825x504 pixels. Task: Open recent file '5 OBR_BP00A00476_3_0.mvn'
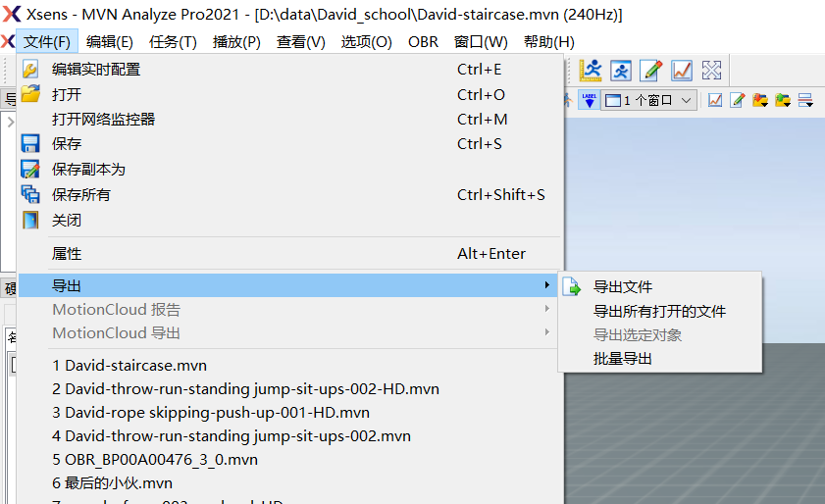click(155, 460)
